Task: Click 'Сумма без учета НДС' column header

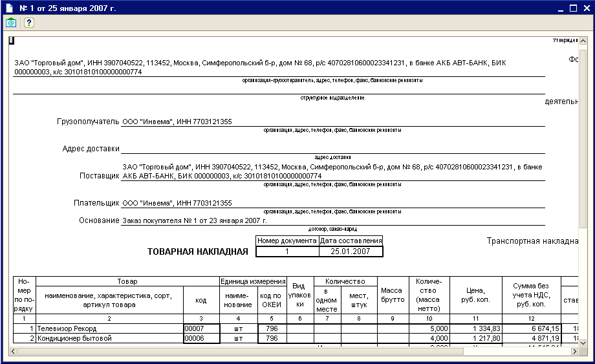Action: [x=531, y=295]
